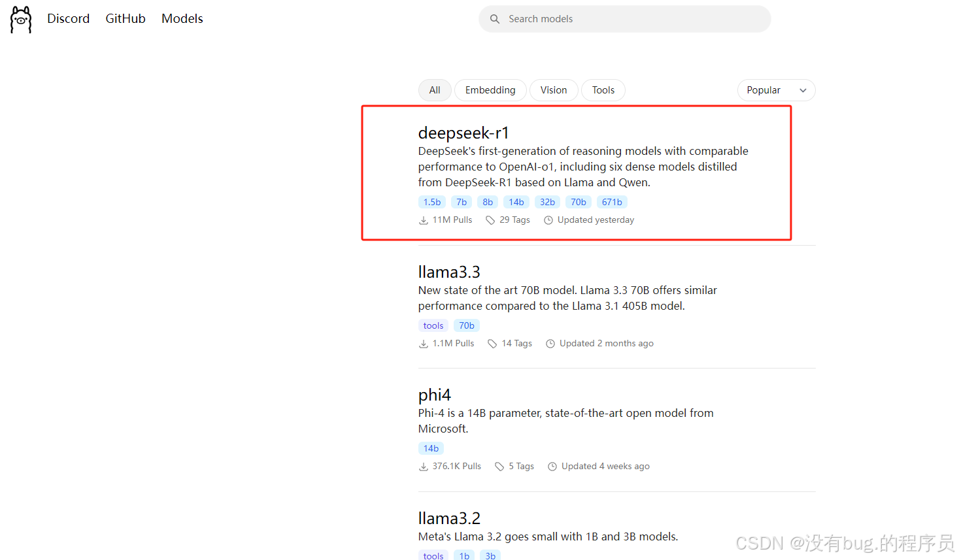Open the Discord link
Image resolution: width=957 pixels, height=560 pixels.
click(x=68, y=19)
